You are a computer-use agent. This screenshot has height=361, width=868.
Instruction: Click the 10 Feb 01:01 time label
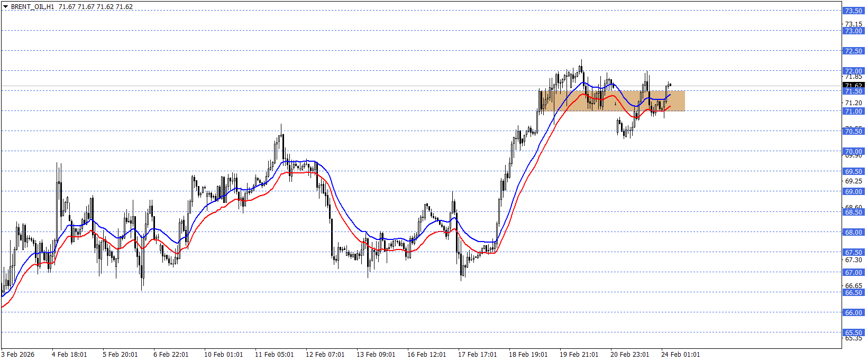coord(223,354)
